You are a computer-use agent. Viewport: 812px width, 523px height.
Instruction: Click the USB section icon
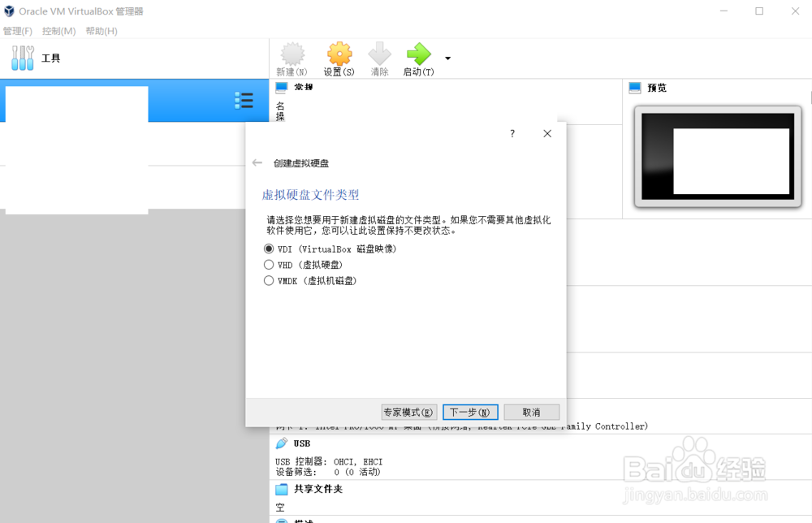click(x=282, y=443)
